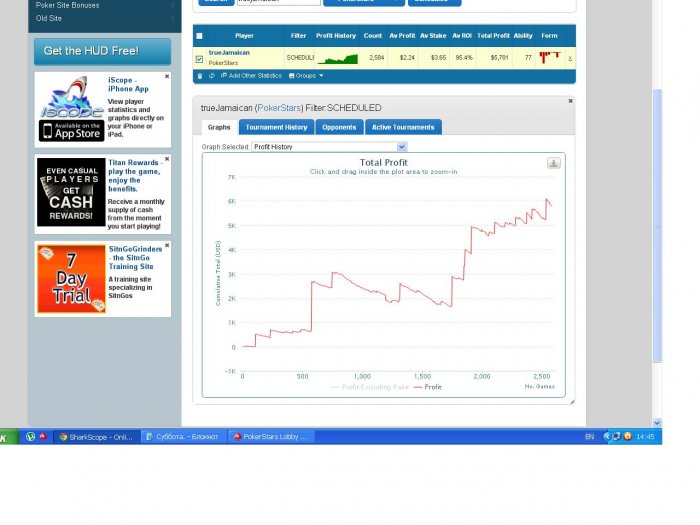The height and width of the screenshot is (525, 700).
Task: Click Add Other Statistics link
Action: [251, 76]
